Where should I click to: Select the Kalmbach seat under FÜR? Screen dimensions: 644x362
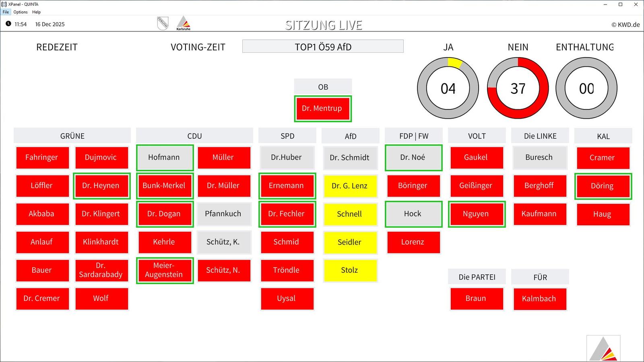(539, 299)
